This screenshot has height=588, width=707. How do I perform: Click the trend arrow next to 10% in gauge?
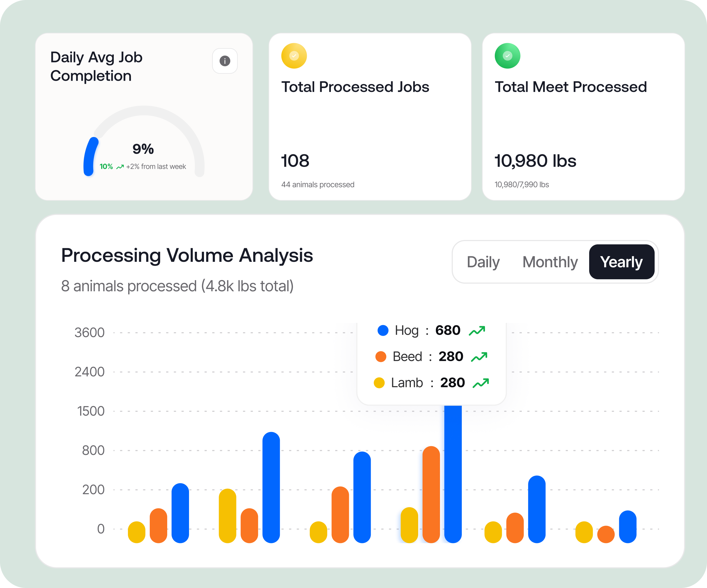(120, 167)
